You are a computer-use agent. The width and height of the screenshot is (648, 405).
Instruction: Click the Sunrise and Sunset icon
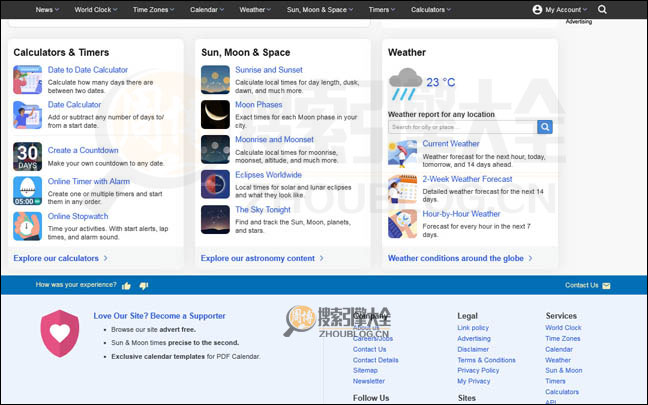pyautogui.click(x=215, y=80)
